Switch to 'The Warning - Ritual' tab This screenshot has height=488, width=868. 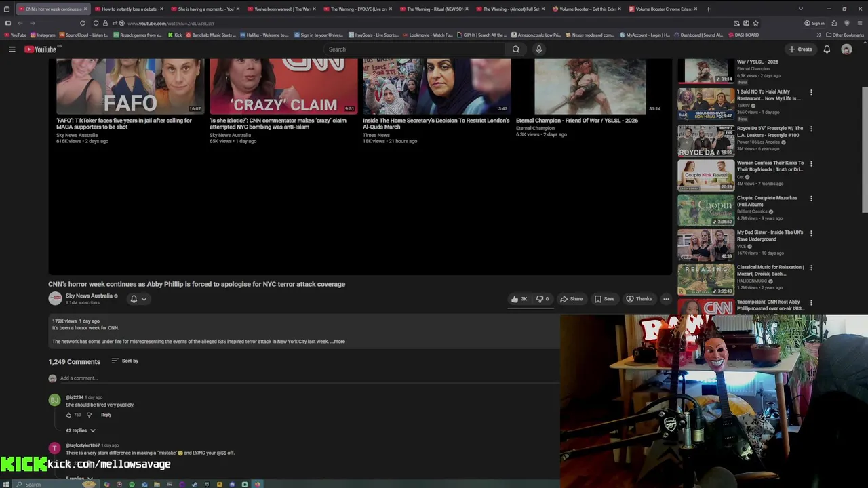(x=435, y=9)
